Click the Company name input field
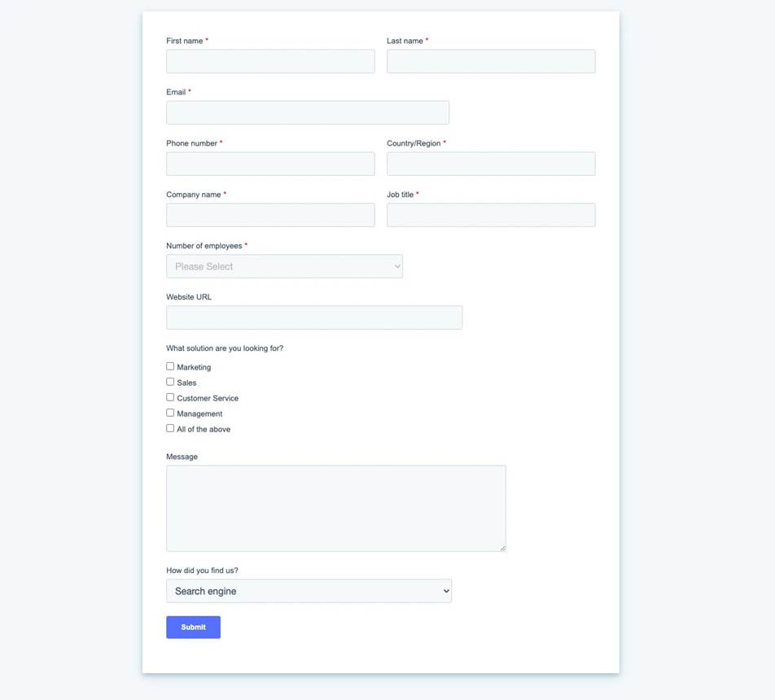The width and height of the screenshot is (775, 700). click(x=270, y=215)
